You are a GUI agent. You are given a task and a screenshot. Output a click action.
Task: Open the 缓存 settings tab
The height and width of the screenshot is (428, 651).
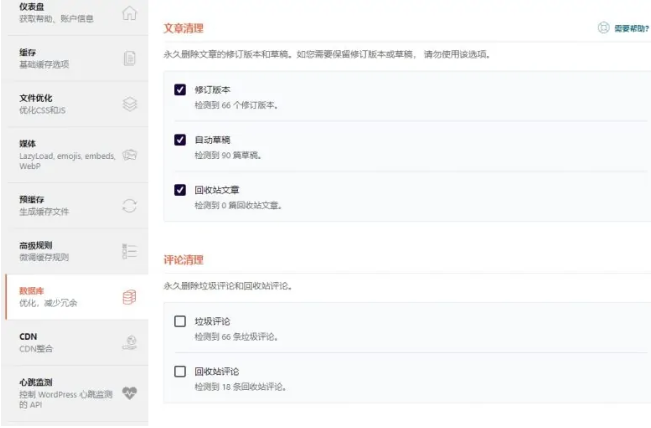pyautogui.click(x=77, y=58)
